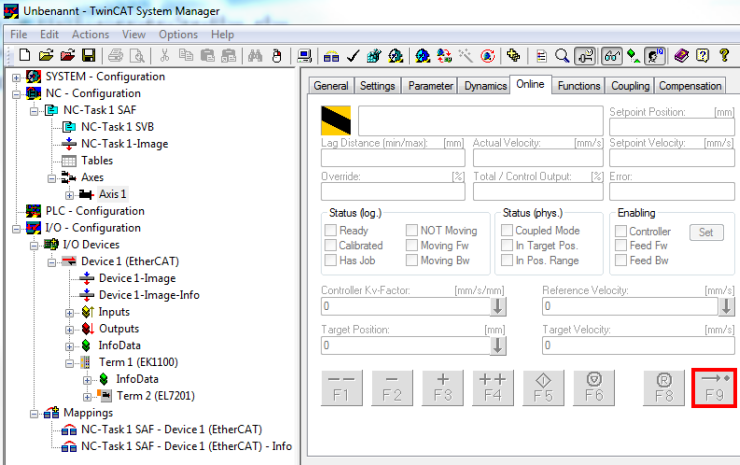Switch to the Dynamics tab
The image size is (740, 465).
pyautogui.click(x=485, y=86)
